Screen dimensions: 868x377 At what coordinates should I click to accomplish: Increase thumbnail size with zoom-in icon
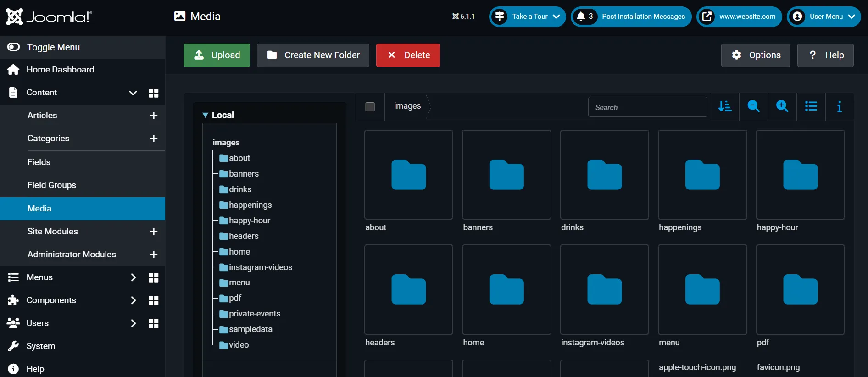[782, 106]
